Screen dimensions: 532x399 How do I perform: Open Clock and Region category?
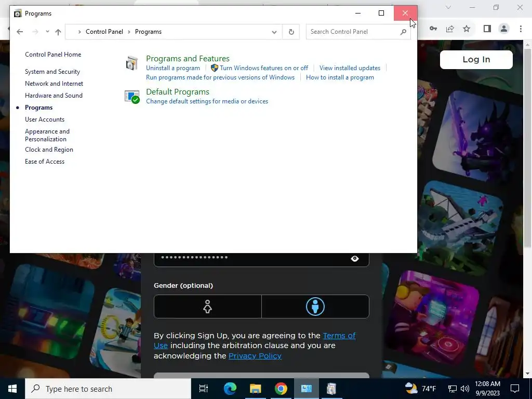49,150
